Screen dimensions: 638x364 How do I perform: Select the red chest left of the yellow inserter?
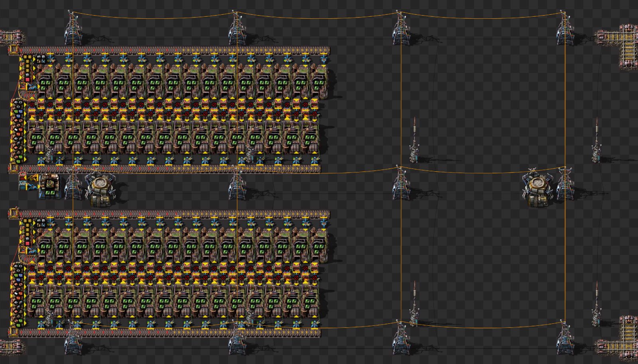23,176
